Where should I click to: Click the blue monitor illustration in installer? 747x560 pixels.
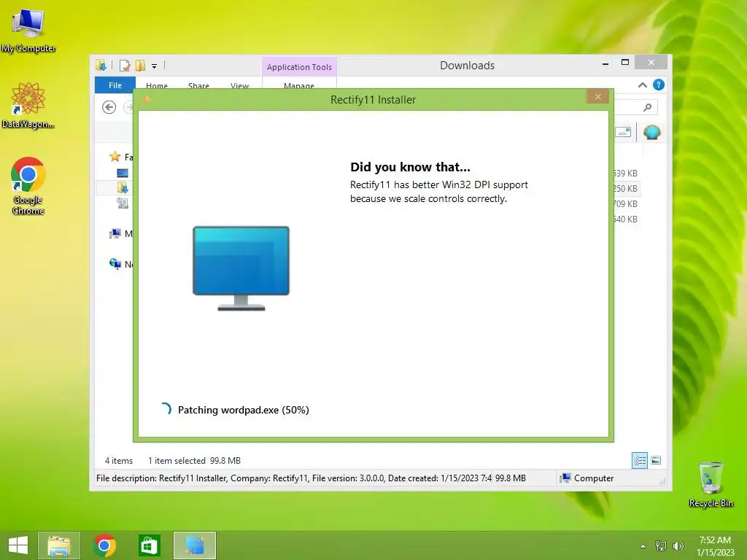coord(241,268)
